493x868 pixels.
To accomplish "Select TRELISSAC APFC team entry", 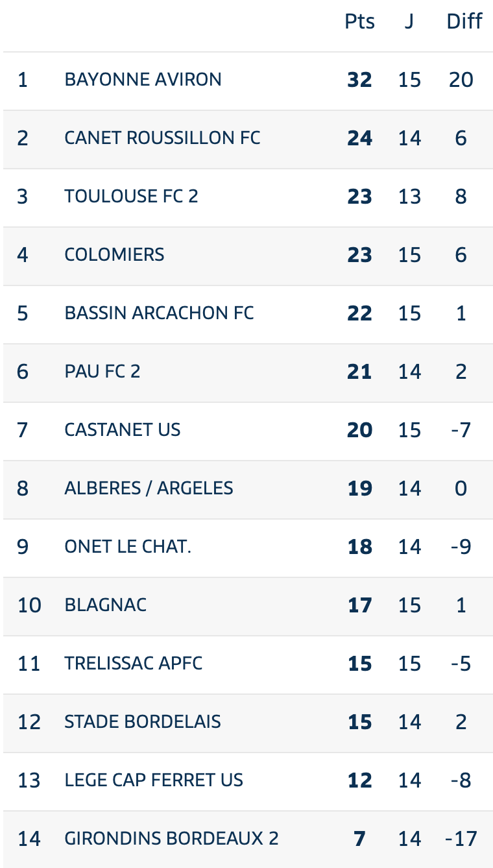I will (x=134, y=664).
